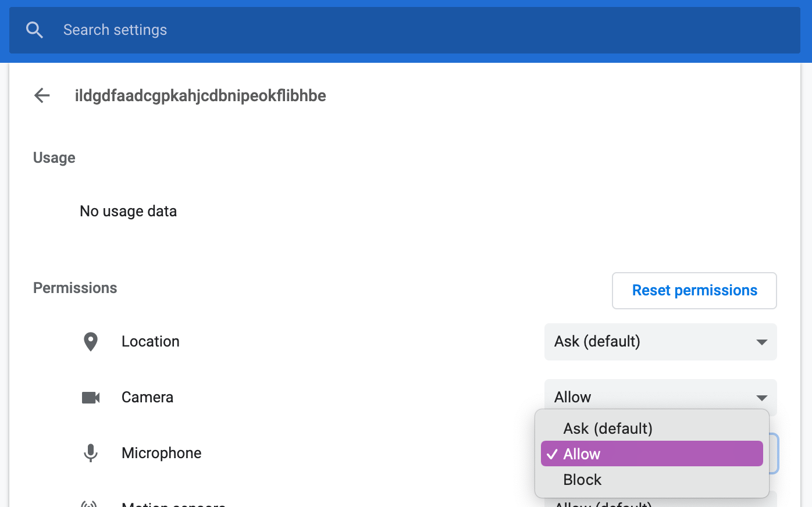This screenshot has height=507, width=812.
Task: Click the extension ID title text
Action: pos(201,95)
